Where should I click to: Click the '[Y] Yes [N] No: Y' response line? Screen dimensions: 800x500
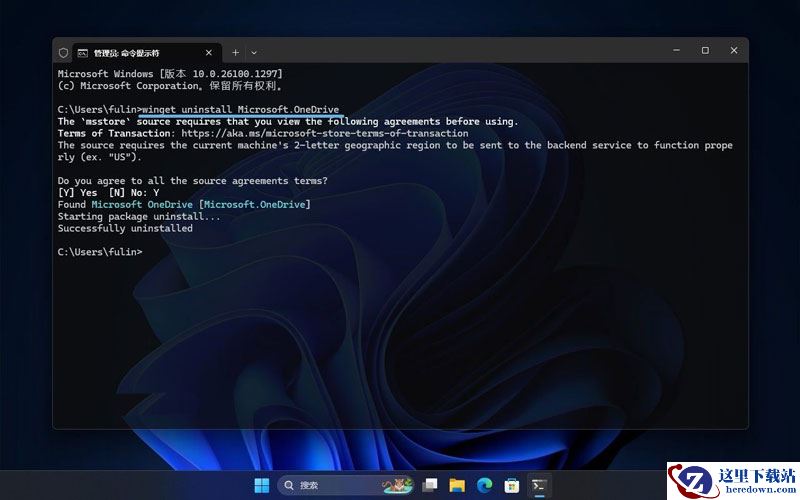click(108, 192)
